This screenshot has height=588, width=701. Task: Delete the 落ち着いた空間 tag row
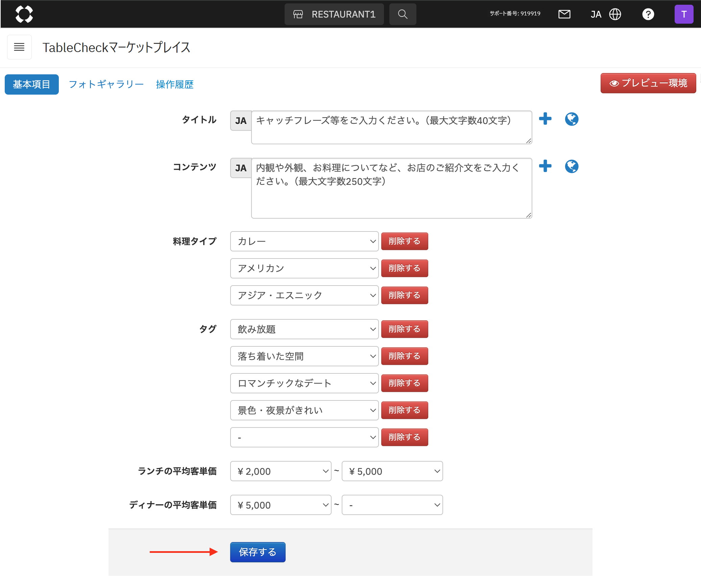pyautogui.click(x=405, y=356)
